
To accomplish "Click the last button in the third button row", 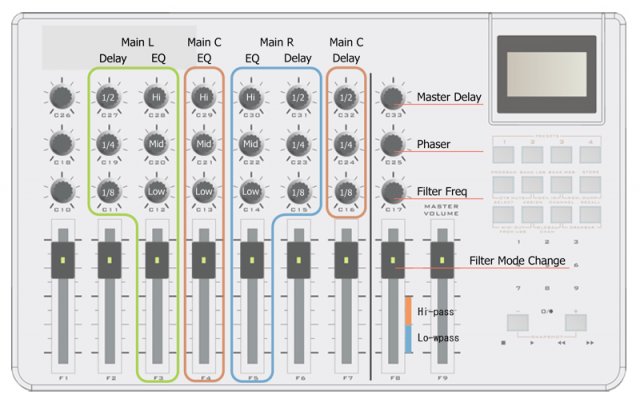I will pos(590,215).
